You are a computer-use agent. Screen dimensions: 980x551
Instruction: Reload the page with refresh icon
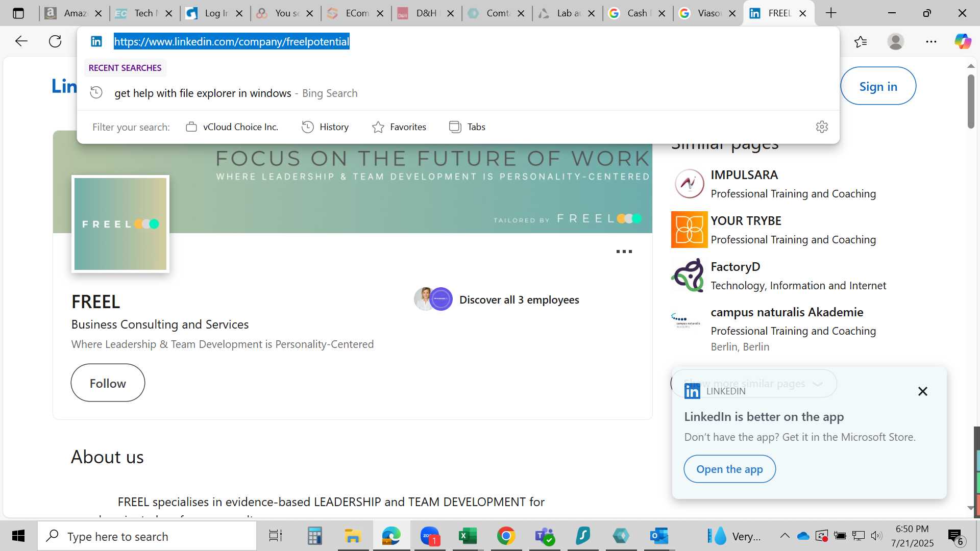[55, 41]
